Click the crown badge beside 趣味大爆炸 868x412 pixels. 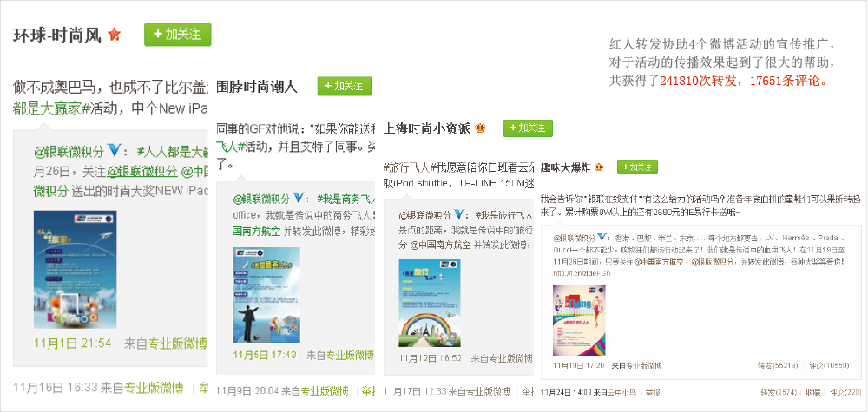(x=599, y=167)
